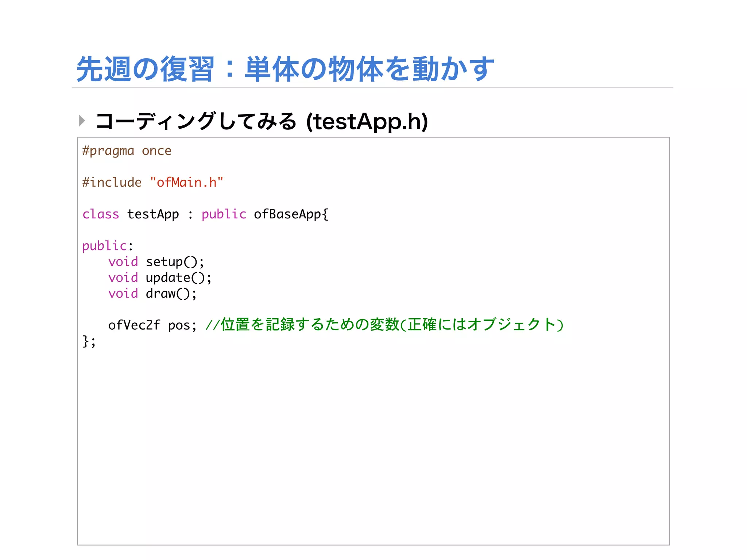This screenshot has height=560, width=747.
Task: Click the slide title 先週の復習：単体の物体を動かす
Action: [285, 69]
